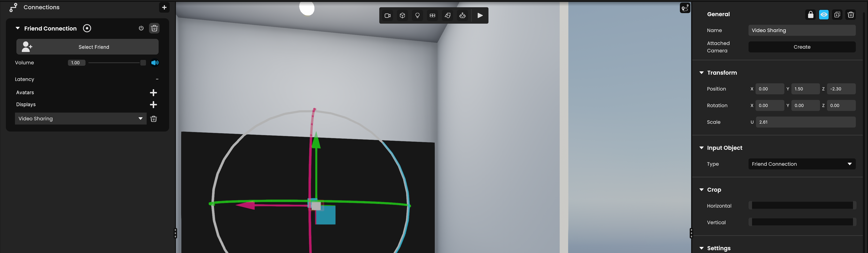This screenshot has width=868, height=253.
Task: Toggle visibility eye in General panel
Action: click(x=824, y=15)
